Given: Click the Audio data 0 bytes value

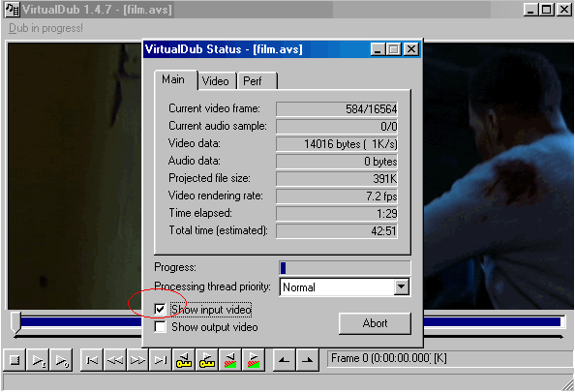Looking at the screenshot, I should (x=337, y=162).
